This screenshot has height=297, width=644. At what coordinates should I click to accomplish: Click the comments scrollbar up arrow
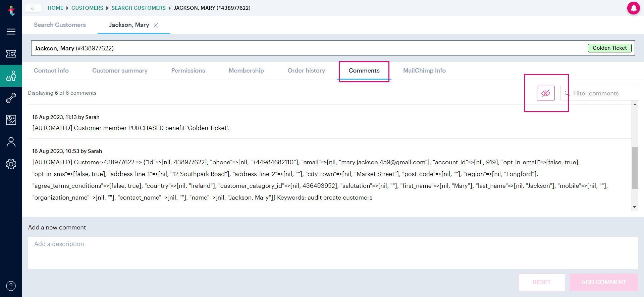click(635, 104)
